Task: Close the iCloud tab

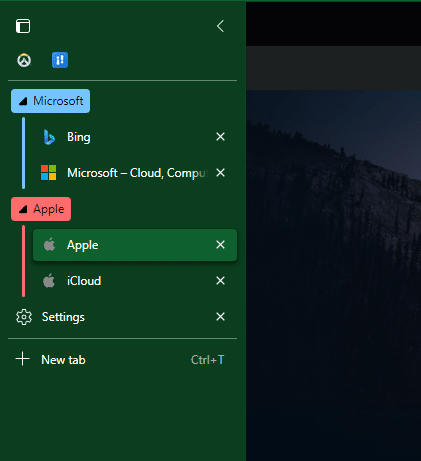Action: pyautogui.click(x=220, y=281)
